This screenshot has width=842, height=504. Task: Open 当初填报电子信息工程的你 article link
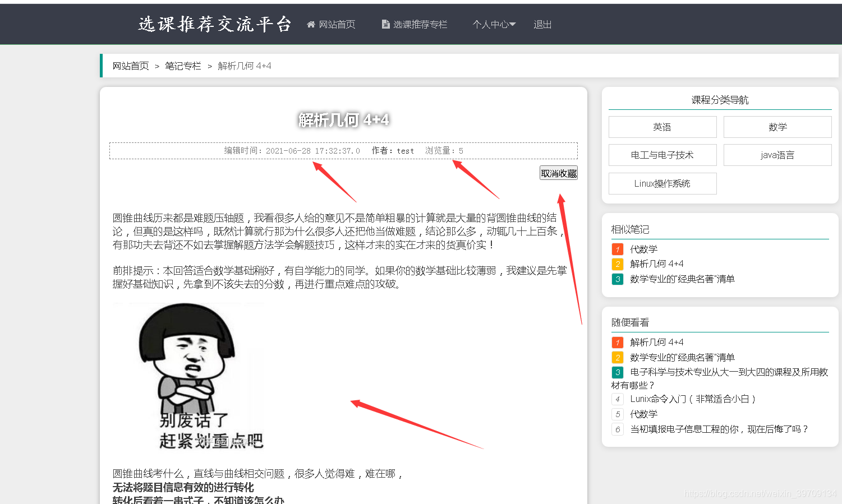point(719,429)
